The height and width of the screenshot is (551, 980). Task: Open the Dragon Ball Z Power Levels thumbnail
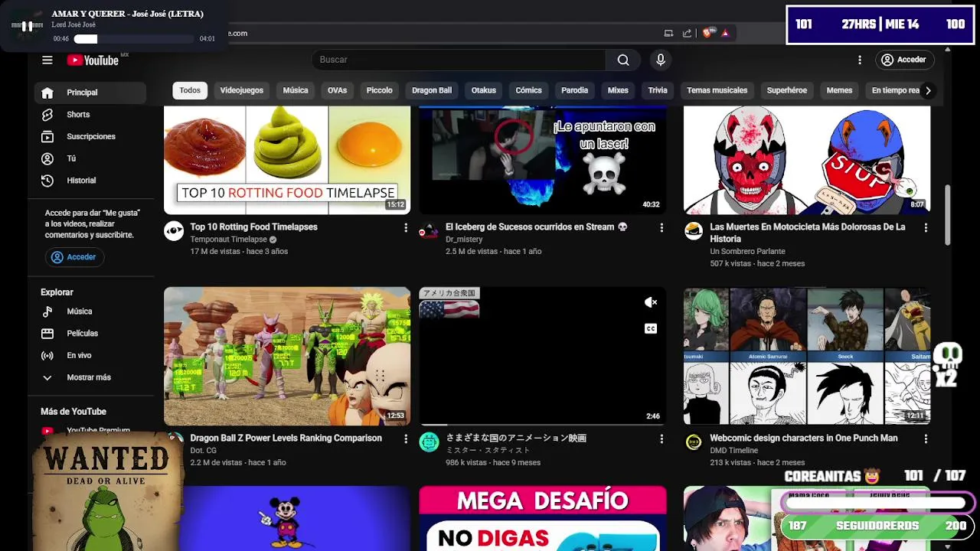pos(287,356)
